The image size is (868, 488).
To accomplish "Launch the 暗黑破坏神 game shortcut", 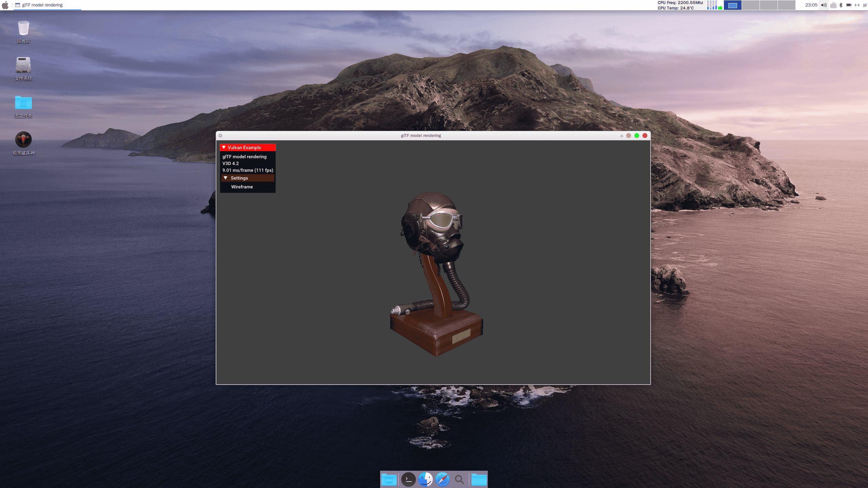I will pos(23,140).
